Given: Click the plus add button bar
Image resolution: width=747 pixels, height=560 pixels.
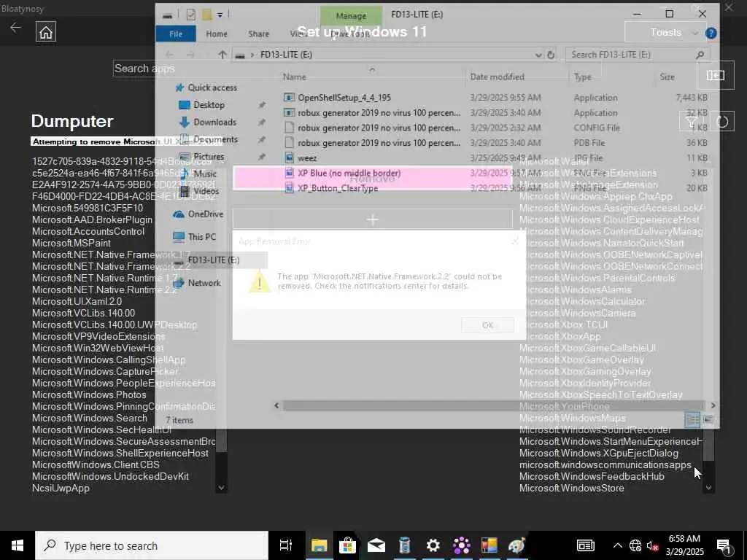Looking at the screenshot, I should tap(373, 219).
